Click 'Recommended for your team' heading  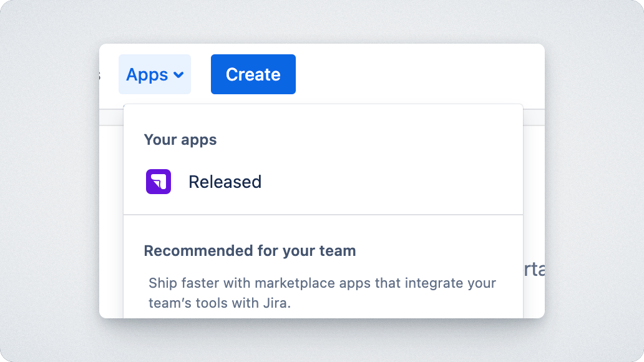[250, 251]
